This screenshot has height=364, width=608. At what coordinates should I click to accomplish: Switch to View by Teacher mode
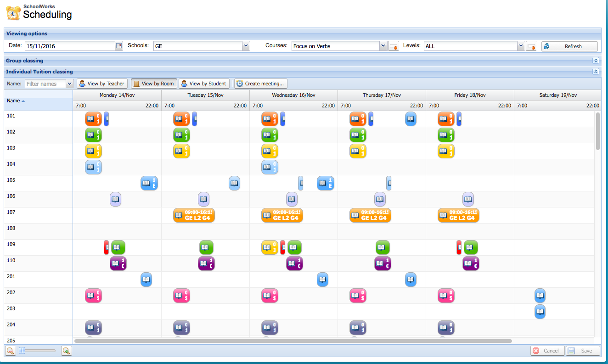point(102,83)
